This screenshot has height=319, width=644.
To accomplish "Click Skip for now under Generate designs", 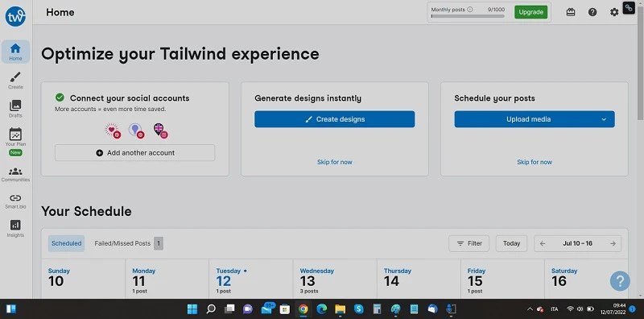I will (x=334, y=162).
